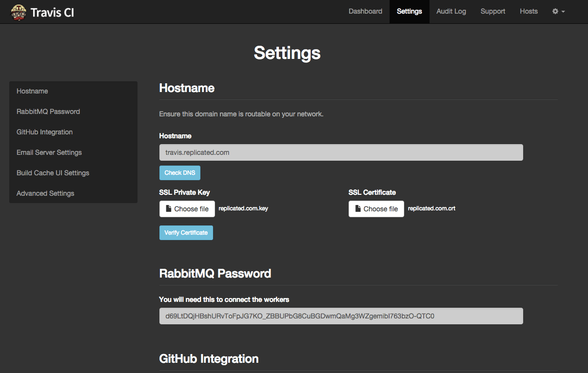
Task: Click the Hostname input field
Action: click(x=341, y=152)
